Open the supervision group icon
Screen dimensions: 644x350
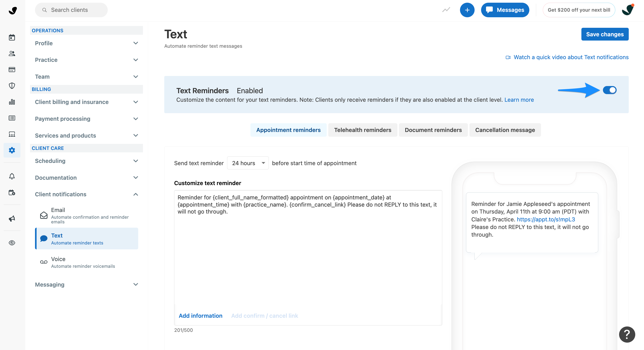point(12,134)
